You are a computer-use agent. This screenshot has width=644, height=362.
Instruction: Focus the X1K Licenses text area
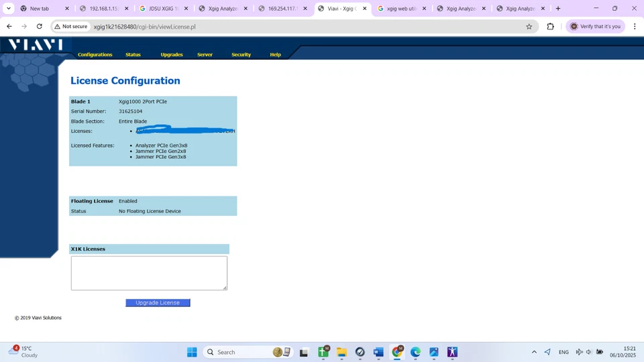tap(149, 273)
